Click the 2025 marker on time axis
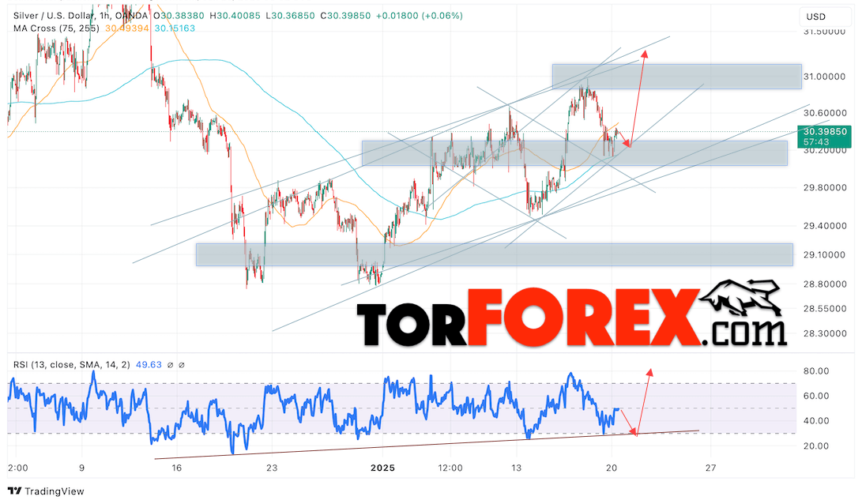The height and width of the screenshot is (504, 862). pyautogui.click(x=382, y=468)
